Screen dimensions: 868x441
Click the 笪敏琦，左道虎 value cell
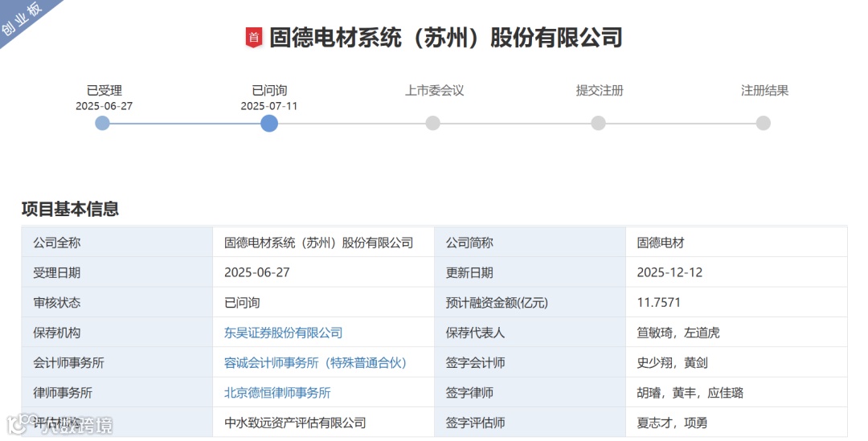(x=736, y=333)
